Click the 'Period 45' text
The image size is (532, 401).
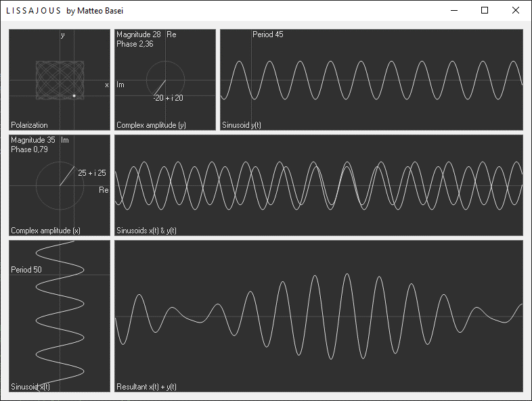click(268, 34)
